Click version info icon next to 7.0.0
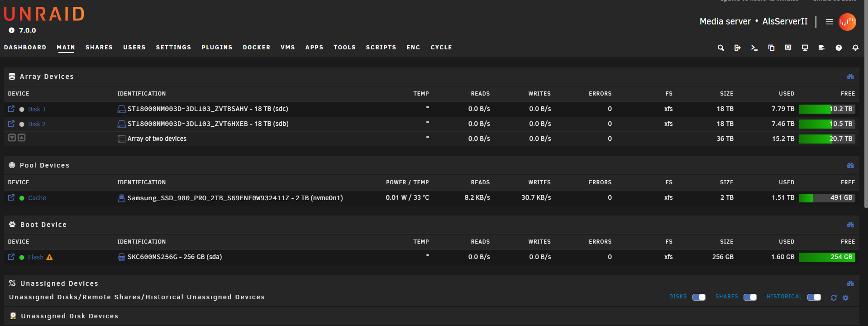This screenshot has height=326, width=868. 12,30
